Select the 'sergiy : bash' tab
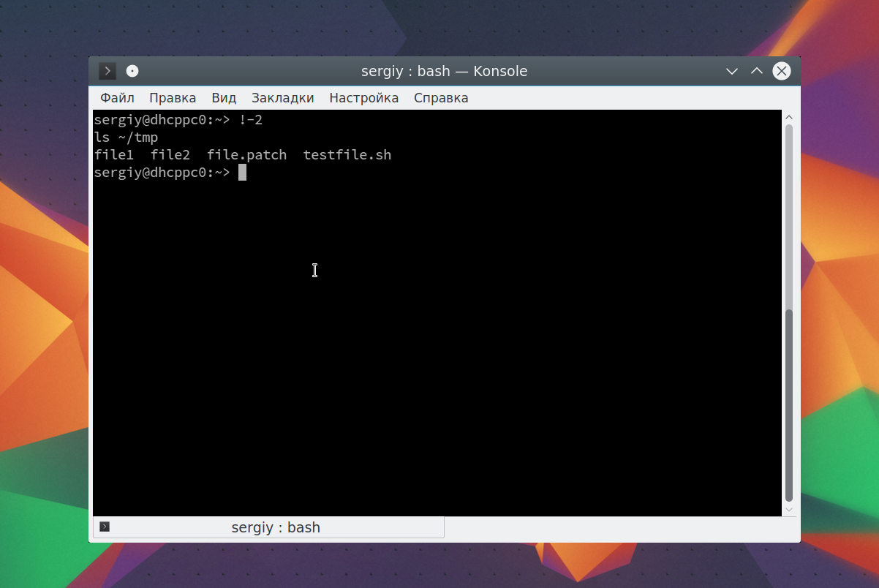Image resolution: width=879 pixels, height=588 pixels. click(268, 527)
